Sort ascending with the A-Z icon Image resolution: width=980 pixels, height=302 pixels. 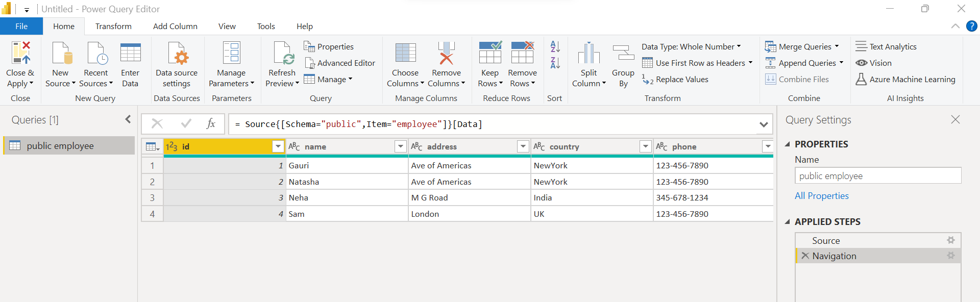(555, 47)
